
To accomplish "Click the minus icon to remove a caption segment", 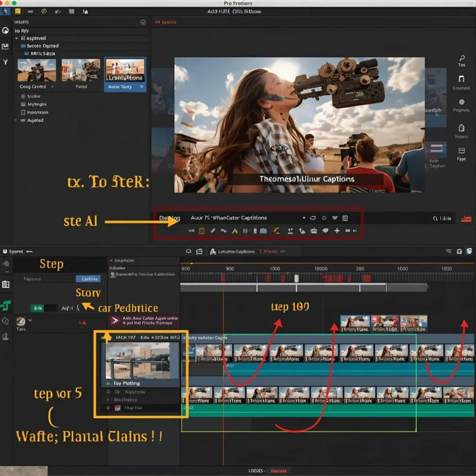I will 347,231.
